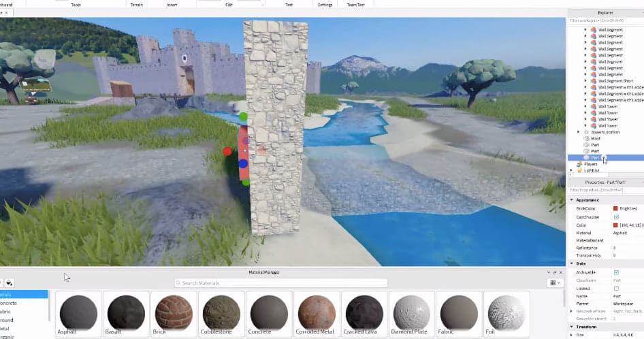Click the SpawnLocation icon in Explorer
Image resolution: width=644 pixels, height=339 pixels.
[587, 132]
